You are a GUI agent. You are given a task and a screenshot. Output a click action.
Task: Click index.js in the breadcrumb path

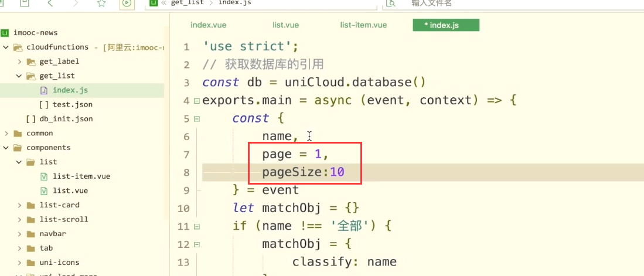234,3
